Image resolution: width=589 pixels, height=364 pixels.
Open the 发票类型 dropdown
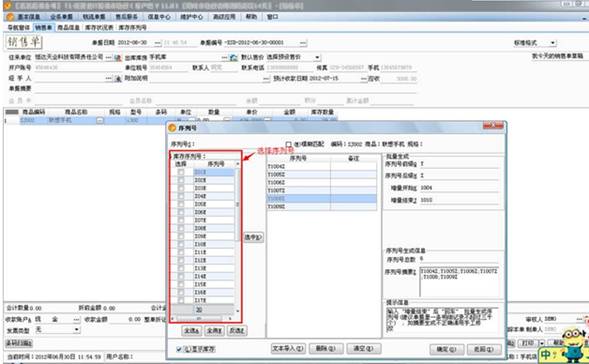76,330
